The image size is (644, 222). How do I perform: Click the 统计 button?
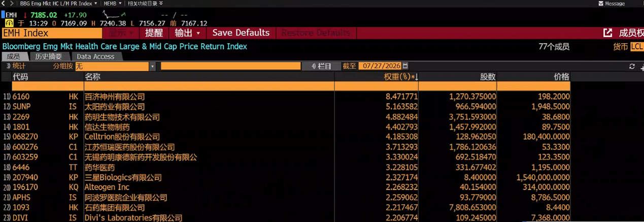pos(15,67)
